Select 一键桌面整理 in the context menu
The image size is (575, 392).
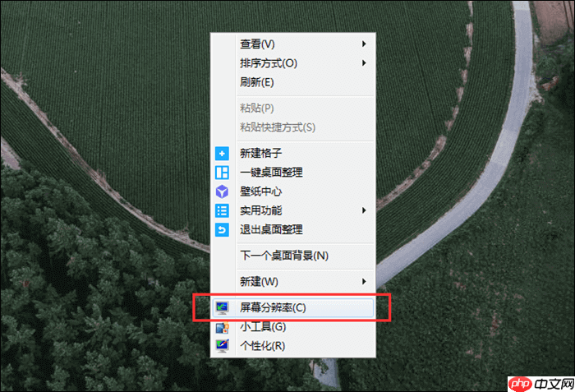pos(292,173)
